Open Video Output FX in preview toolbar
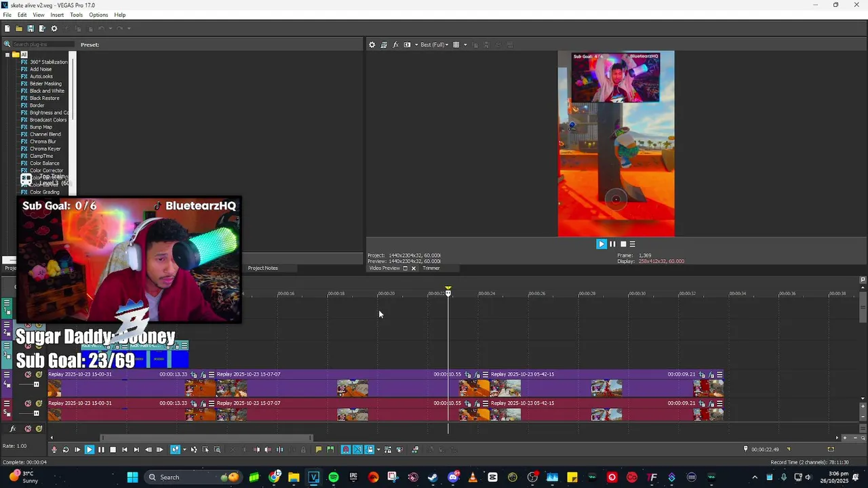The height and width of the screenshot is (488, 868). pyautogui.click(x=395, y=45)
